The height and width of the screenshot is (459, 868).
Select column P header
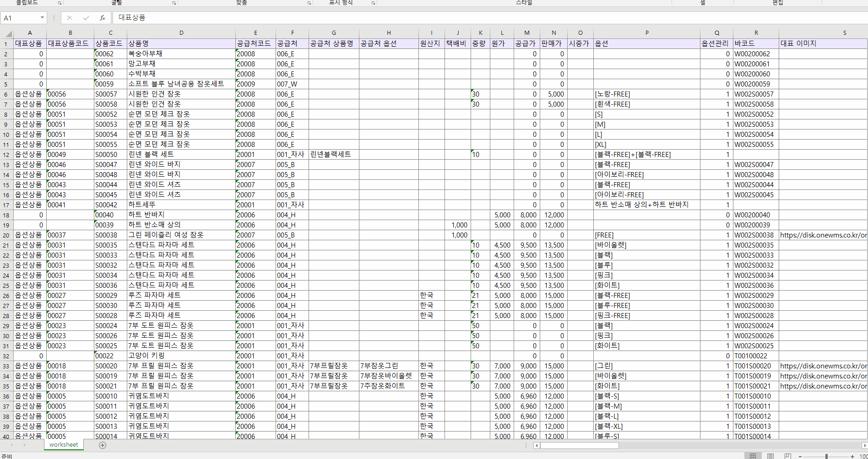click(647, 33)
